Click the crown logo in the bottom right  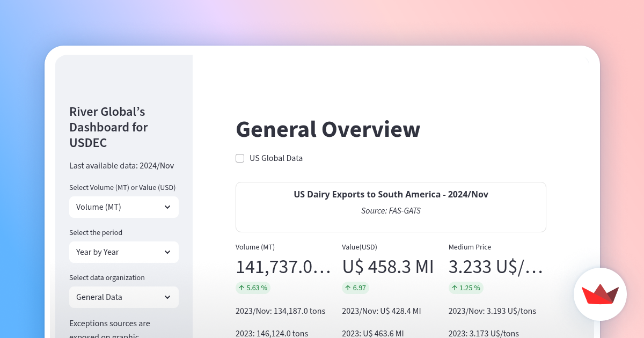coord(600,294)
